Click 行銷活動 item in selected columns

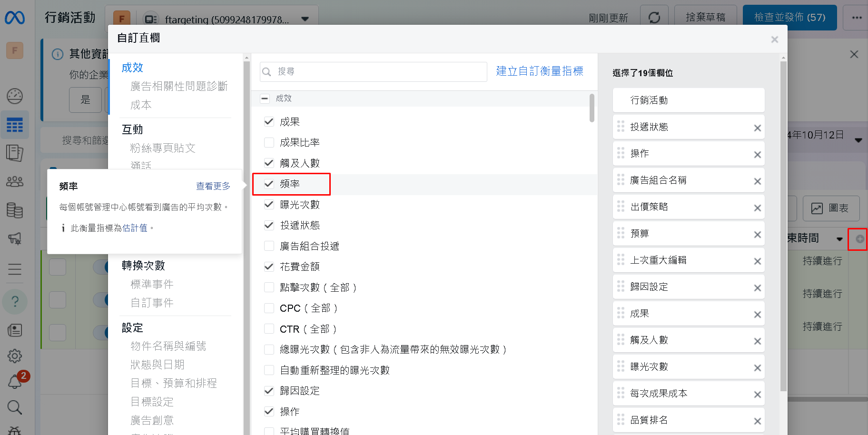click(x=689, y=100)
